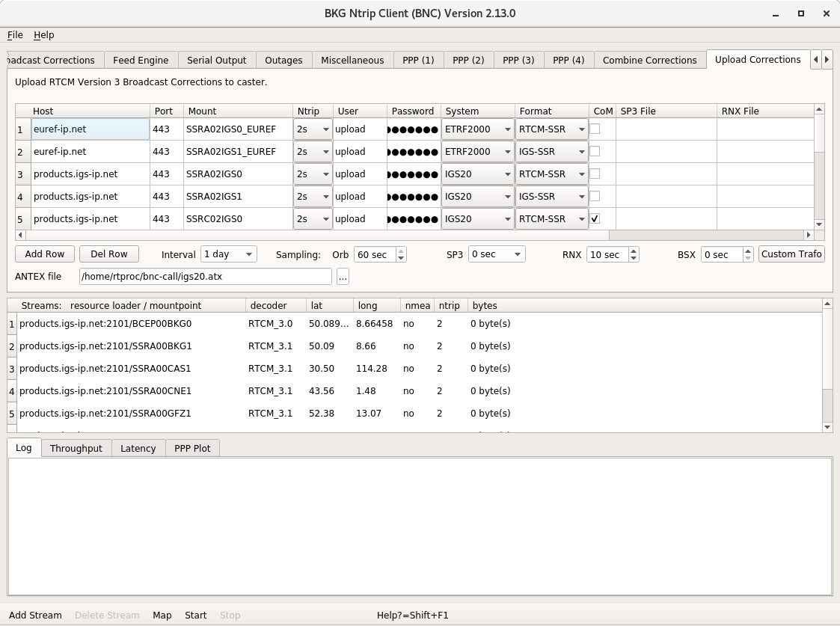Increase the BSX sampling spinner value
Image resolution: width=840 pixels, height=626 pixels.
coord(748,251)
